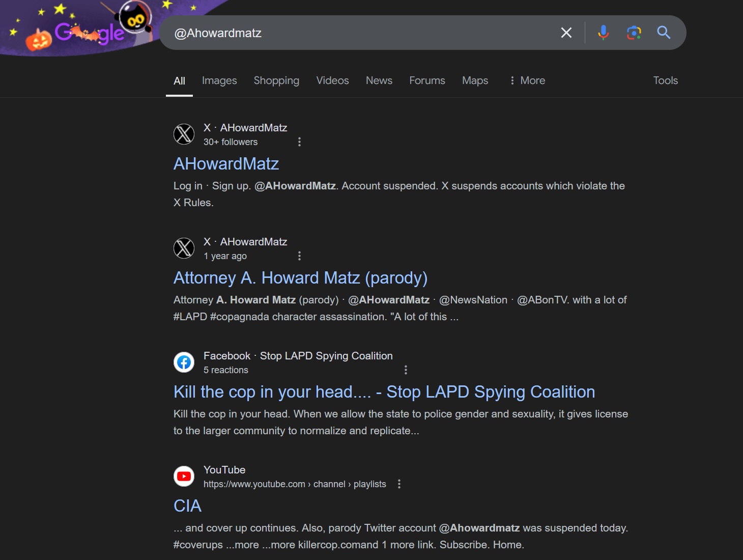Image resolution: width=743 pixels, height=560 pixels.
Task: Click the Facebook · Stop LAPD Spying Coalition source name
Action: pos(298,356)
